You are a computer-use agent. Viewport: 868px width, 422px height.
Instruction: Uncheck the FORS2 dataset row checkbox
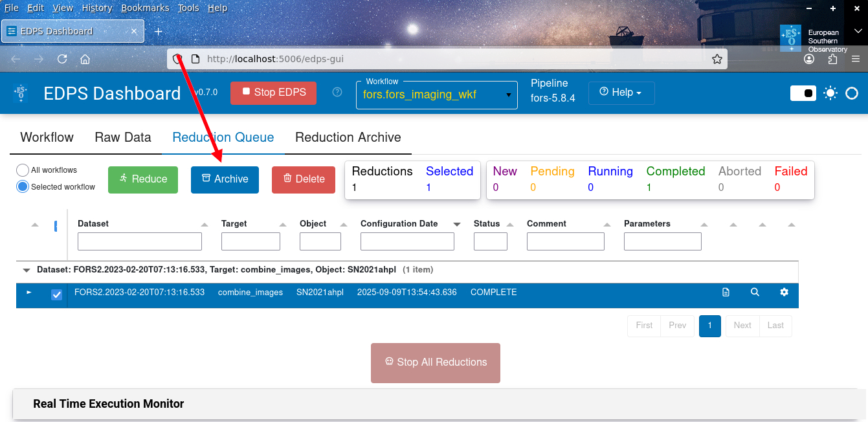click(x=57, y=294)
